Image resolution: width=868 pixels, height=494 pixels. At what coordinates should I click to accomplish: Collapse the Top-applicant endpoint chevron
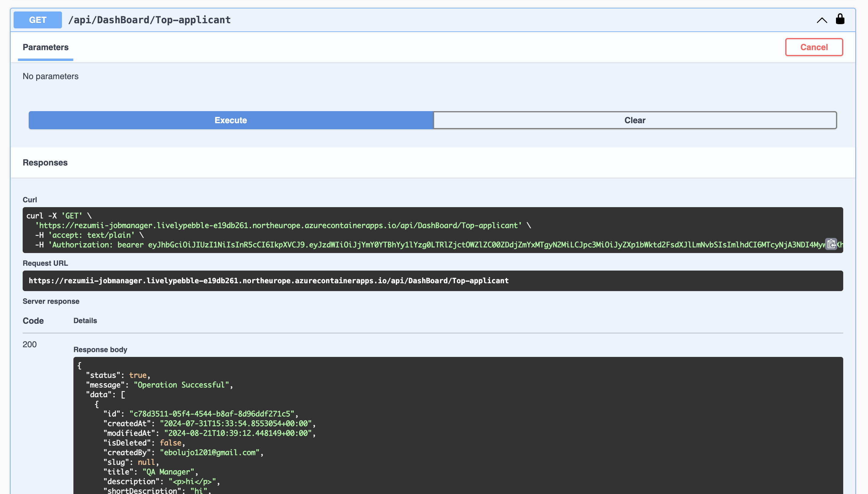coord(821,20)
